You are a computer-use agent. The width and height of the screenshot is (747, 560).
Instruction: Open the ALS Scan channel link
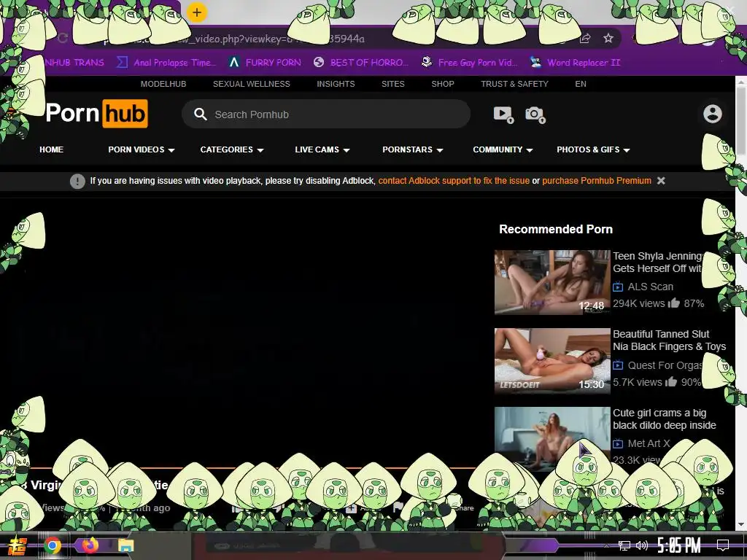650,287
